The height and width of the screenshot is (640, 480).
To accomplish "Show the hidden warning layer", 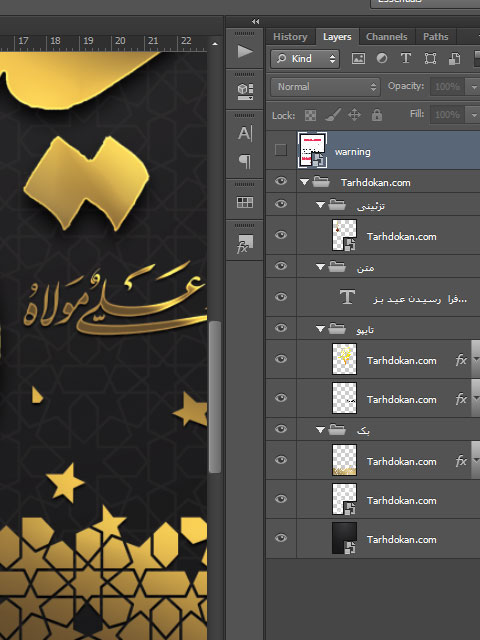I will pyautogui.click(x=281, y=150).
